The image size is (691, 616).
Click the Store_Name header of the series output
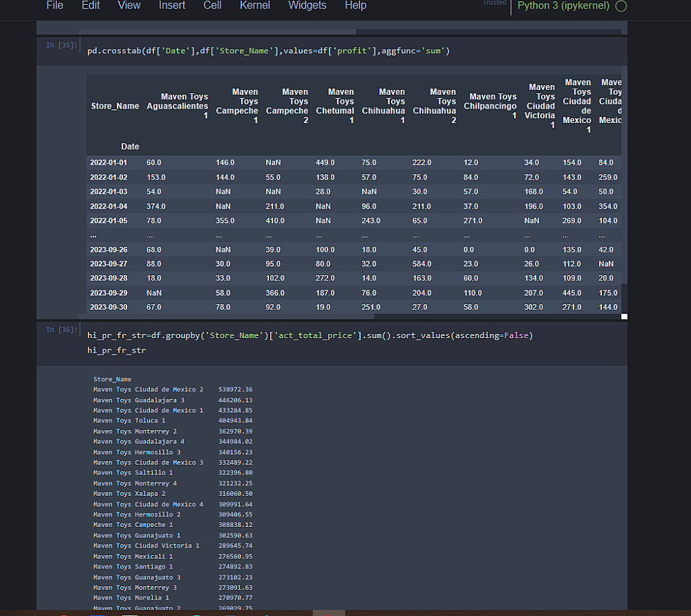113,380
